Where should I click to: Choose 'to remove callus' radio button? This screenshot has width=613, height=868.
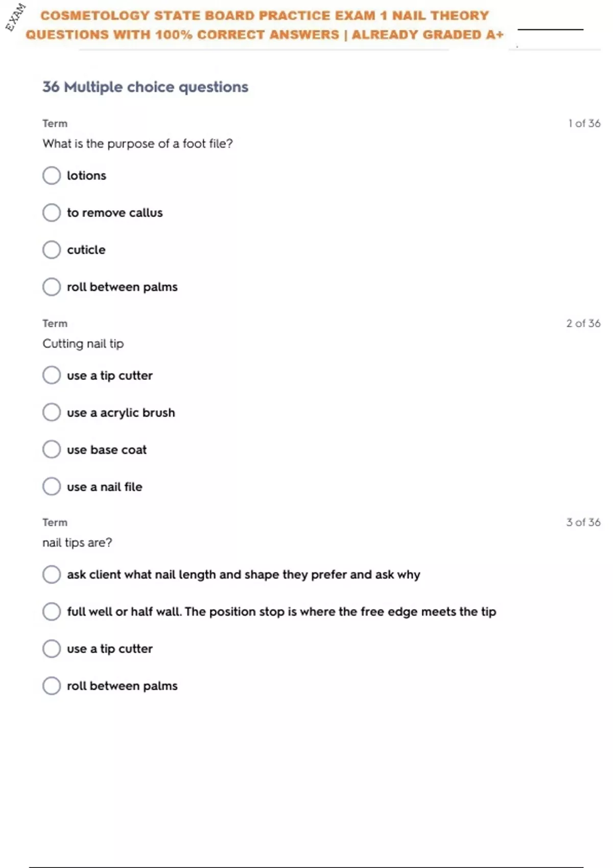tap(52, 213)
